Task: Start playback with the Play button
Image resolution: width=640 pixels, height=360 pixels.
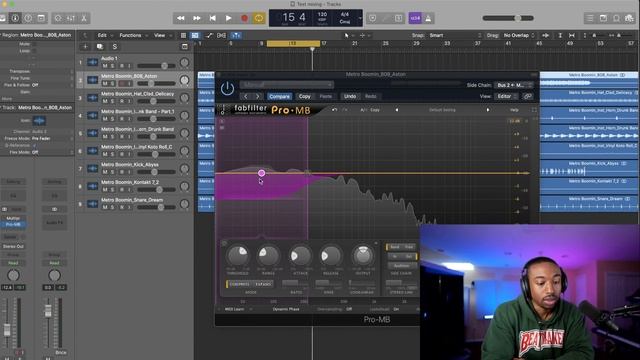Action: (228, 18)
